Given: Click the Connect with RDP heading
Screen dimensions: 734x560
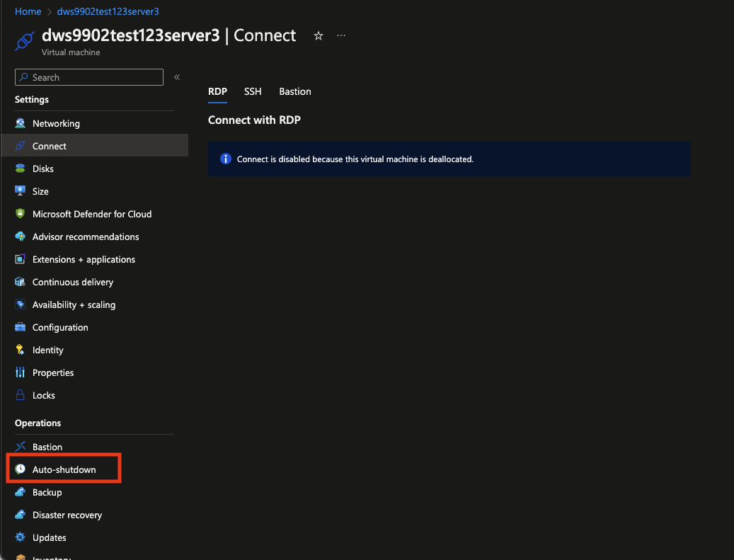Looking at the screenshot, I should 254,120.
